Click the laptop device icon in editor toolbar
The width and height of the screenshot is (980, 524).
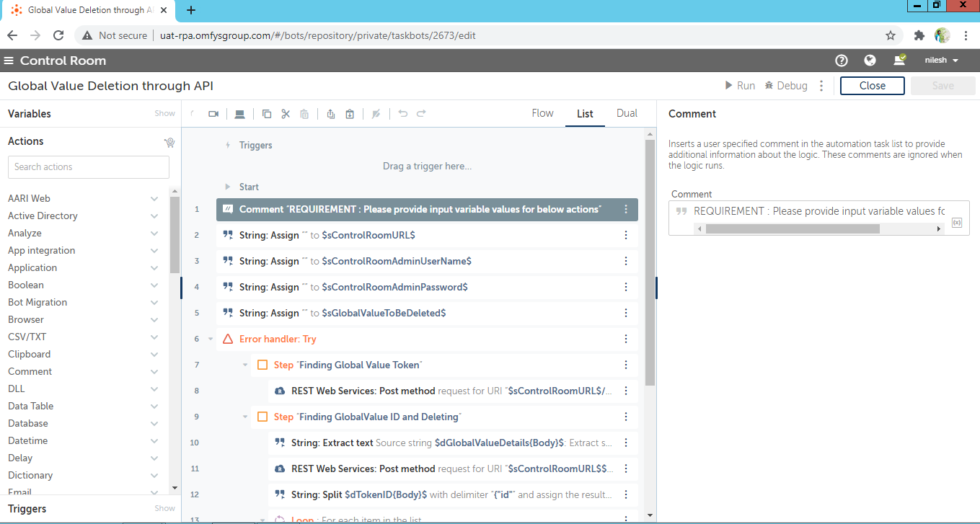(x=240, y=114)
